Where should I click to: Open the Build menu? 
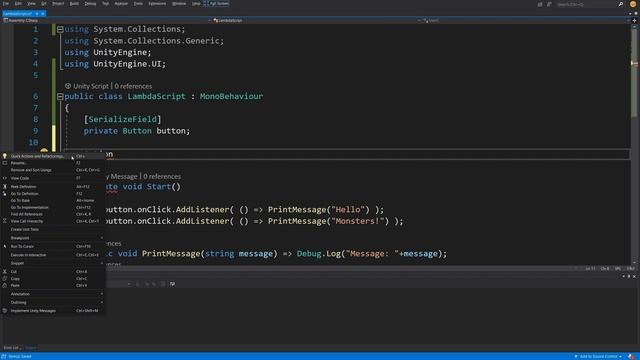pos(74,4)
